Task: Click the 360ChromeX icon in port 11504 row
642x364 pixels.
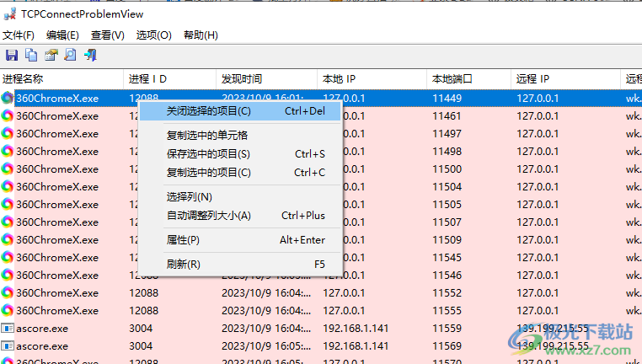Action: tap(7, 187)
